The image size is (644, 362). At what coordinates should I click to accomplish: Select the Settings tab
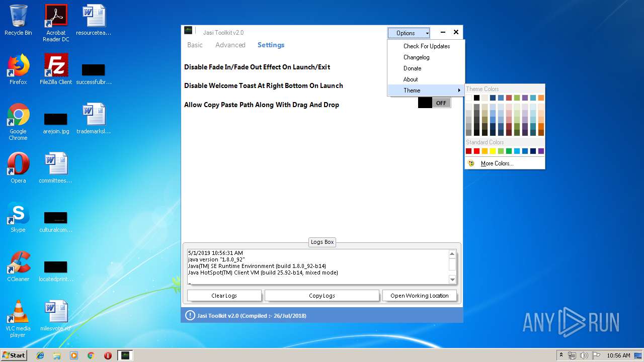[271, 45]
